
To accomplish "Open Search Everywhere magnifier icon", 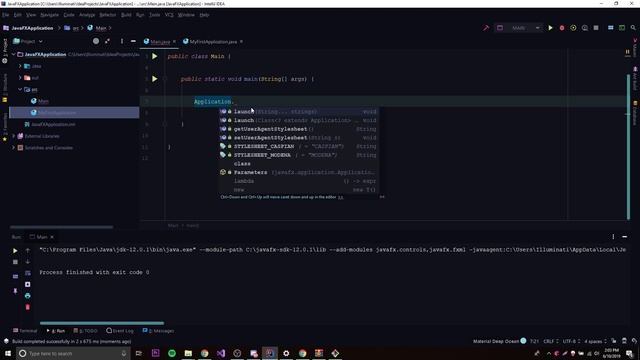I will click(x=633, y=28).
